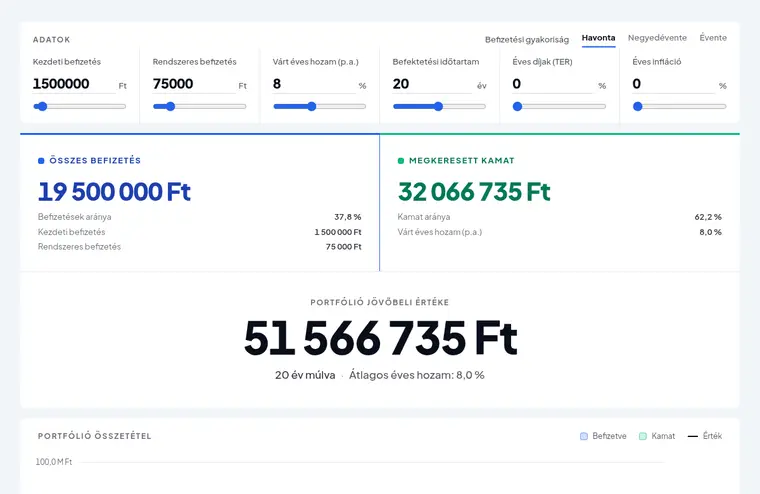
Task: Click the Befizetések aránya label
Action: pos(75,217)
